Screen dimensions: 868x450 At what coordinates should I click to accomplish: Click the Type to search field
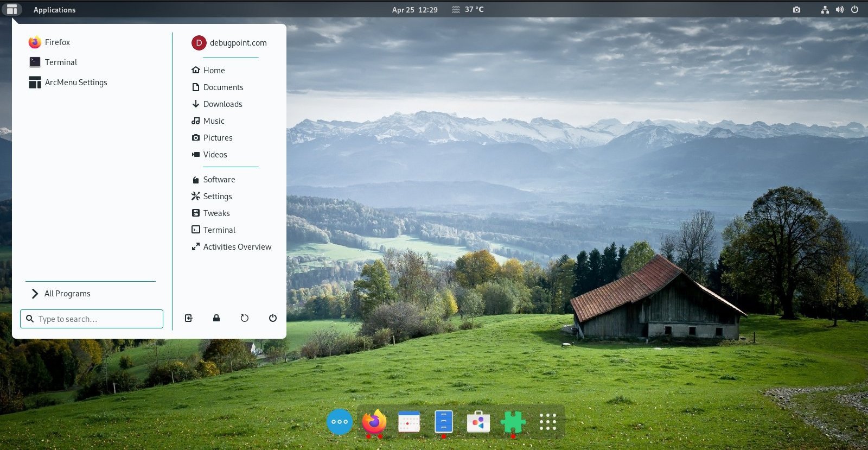(92, 319)
